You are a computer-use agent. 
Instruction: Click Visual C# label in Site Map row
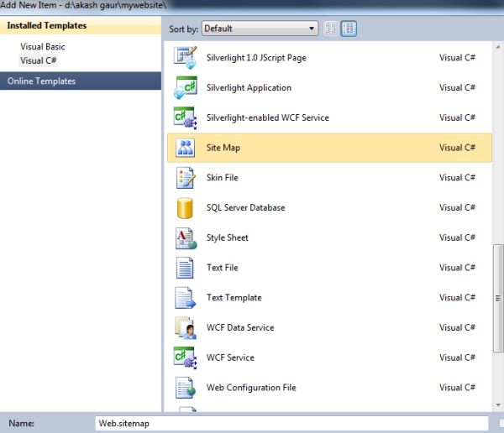(457, 148)
